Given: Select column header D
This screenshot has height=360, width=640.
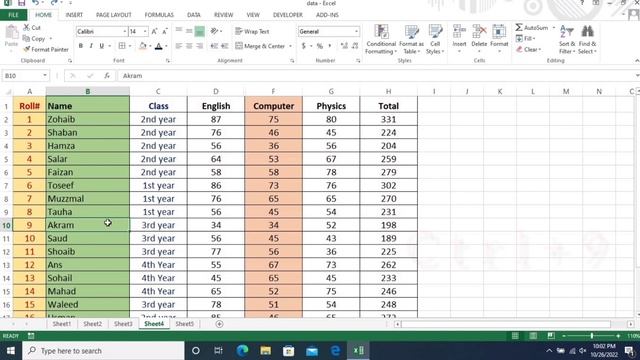Looking at the screenshot, I should tap(216, 91).
